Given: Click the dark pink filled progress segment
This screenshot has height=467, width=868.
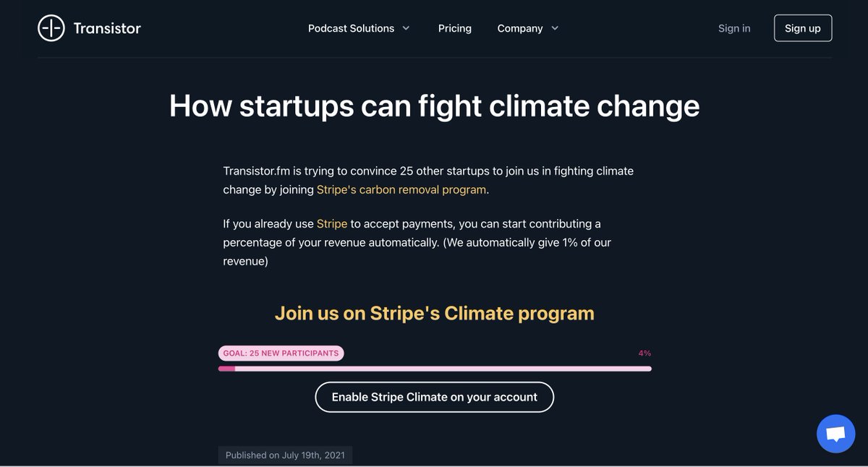Looking at the screenshot, I should 226,369.
